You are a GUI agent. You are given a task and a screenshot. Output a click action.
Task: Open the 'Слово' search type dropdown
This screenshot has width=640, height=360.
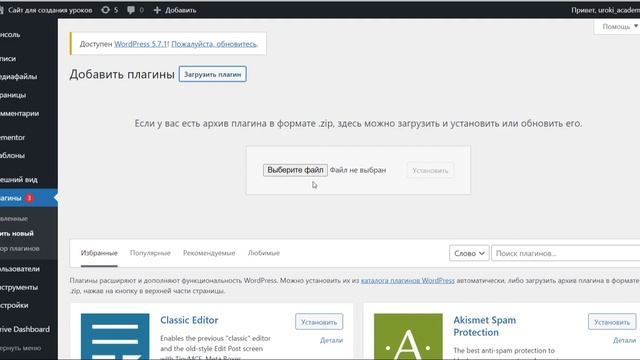pos(469,253)
